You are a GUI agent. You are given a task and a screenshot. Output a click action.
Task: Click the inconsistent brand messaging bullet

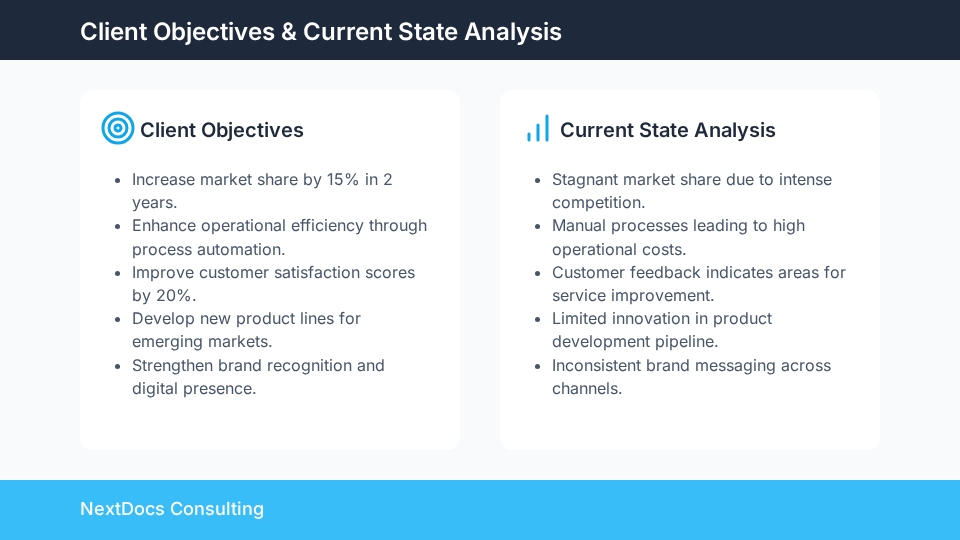click(x=691, y=377)
